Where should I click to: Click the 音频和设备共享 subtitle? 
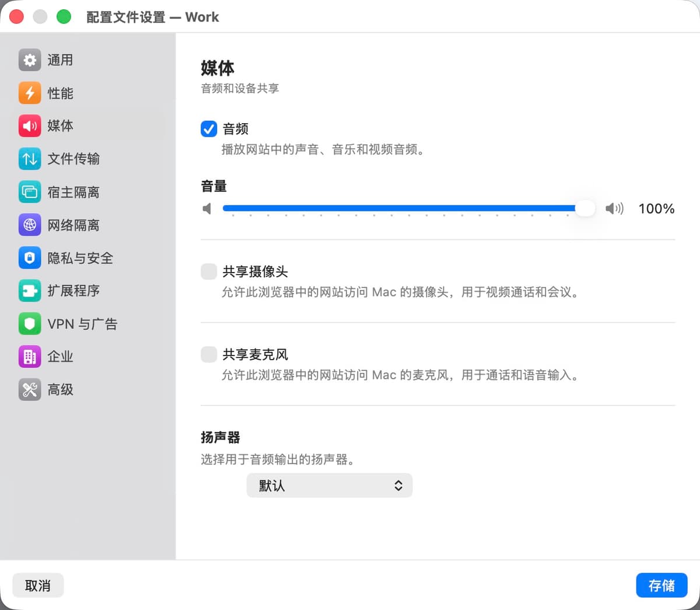[240, 88]
